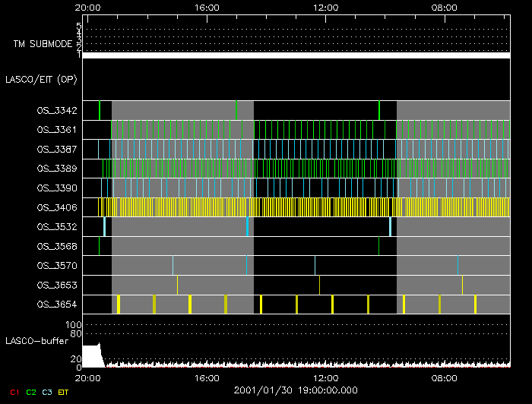Click the LASCO-buffer plot label
The height and width of the screenshot is (404, 532).
coord(36,339)
